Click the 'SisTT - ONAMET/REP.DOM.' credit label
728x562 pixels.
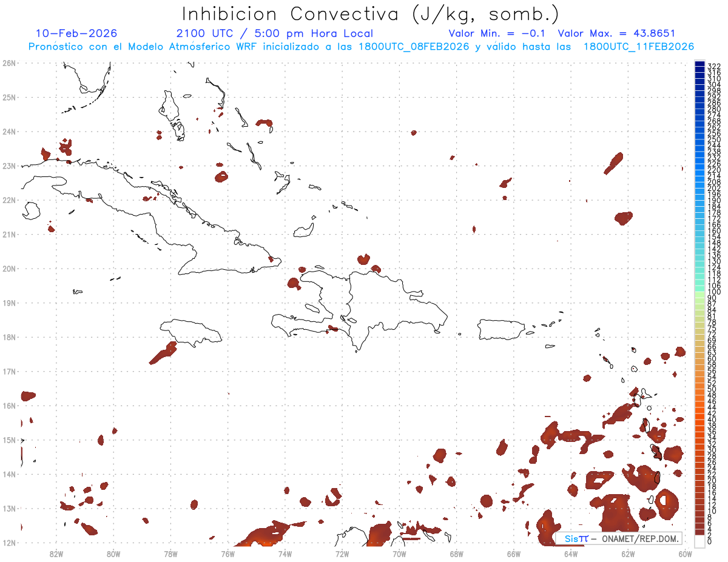tap(619, 538)
